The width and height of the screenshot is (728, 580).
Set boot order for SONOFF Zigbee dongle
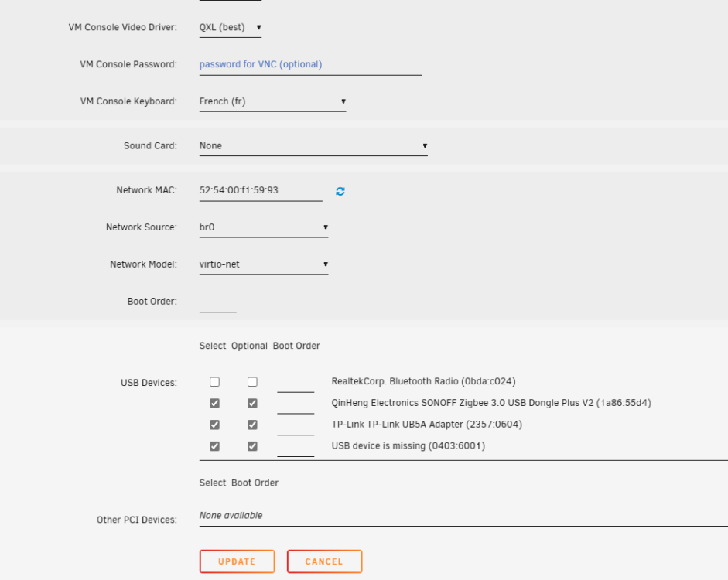[x=296, y=404]
